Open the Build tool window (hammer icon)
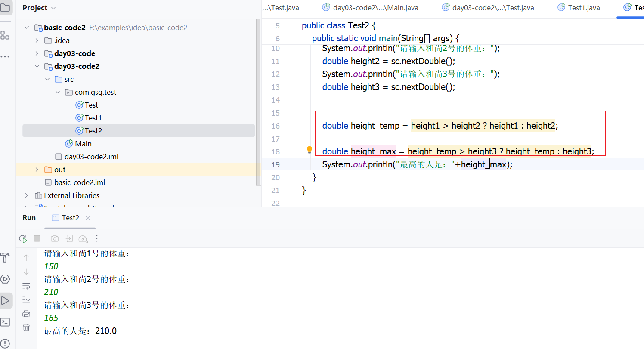This screenshot has width=644, height=349. 5,258
